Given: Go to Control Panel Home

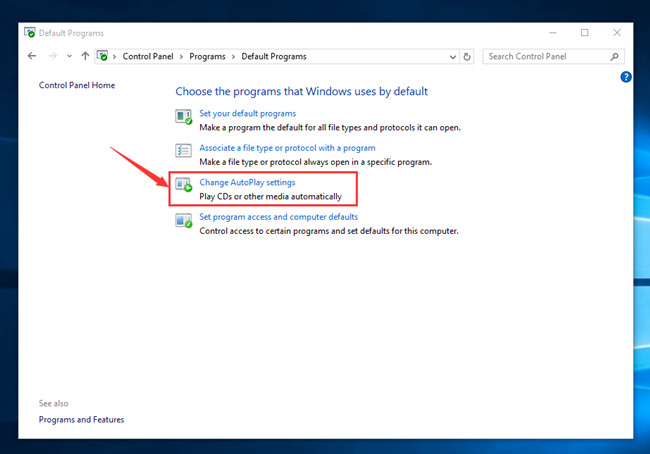Looking at the screenshot, I should coord(77,85).
